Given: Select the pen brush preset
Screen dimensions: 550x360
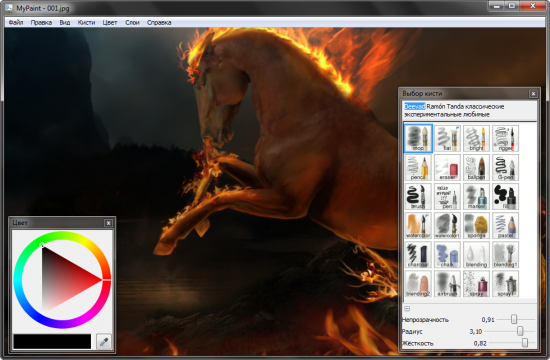Looking at the screenshot, I should pyautogui.click(x=447, y=196).
